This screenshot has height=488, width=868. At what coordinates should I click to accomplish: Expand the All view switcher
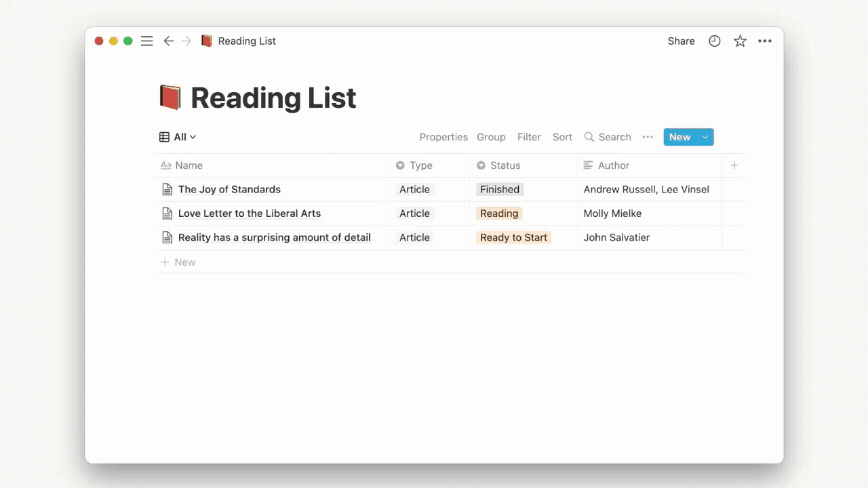(x=178, y=137)
